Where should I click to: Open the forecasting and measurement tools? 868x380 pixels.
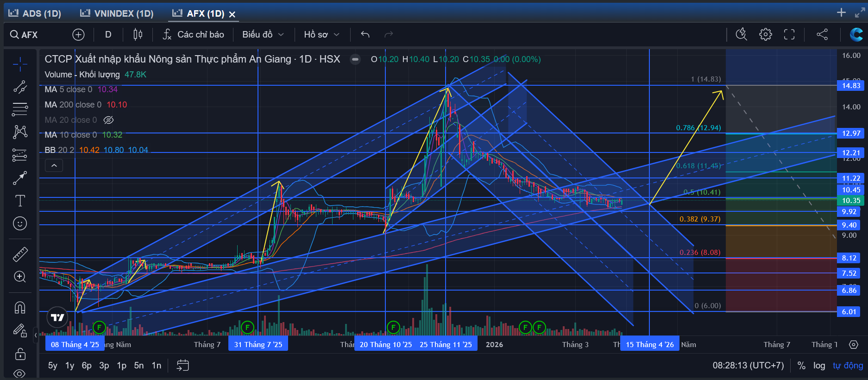pyautogui.click(x=20, y=155)
